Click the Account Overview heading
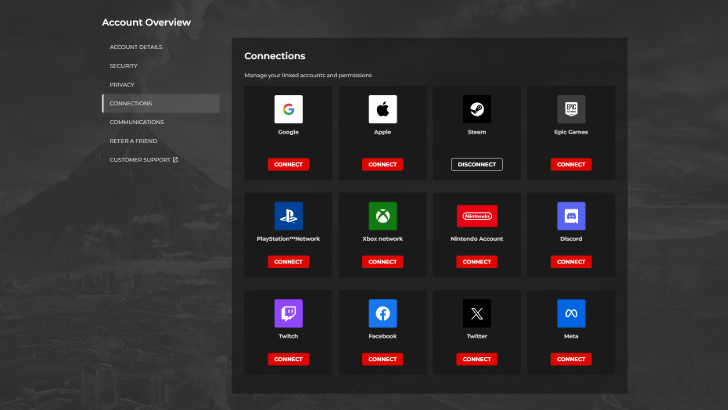Screen dimensions: 728x410 pos(146,22)
